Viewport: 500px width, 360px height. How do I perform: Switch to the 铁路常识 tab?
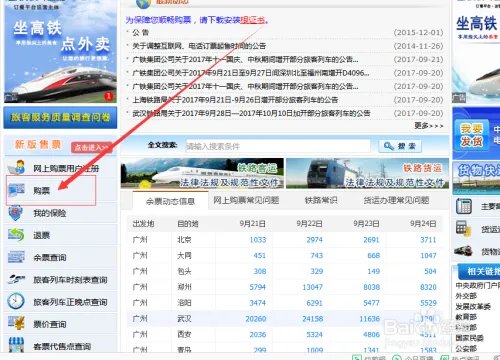coord(321,200)
